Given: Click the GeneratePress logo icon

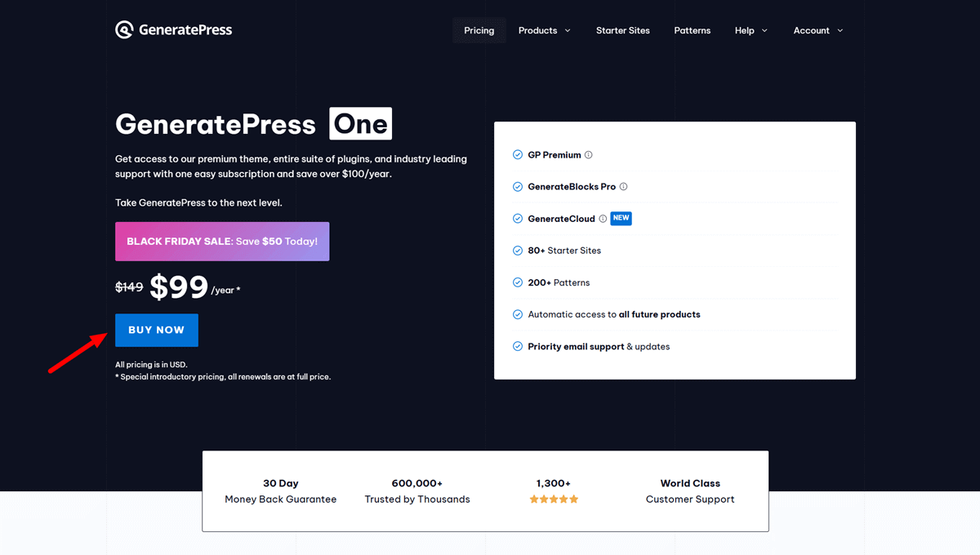Looking at the screenshot, I should tap(124, 29).
